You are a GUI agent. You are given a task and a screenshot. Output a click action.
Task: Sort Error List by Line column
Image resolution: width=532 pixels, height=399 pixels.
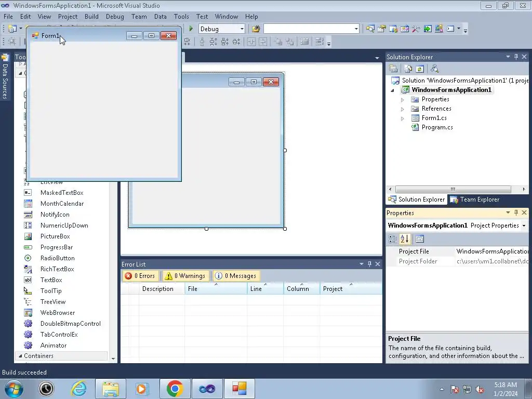(x=265, y=289)
